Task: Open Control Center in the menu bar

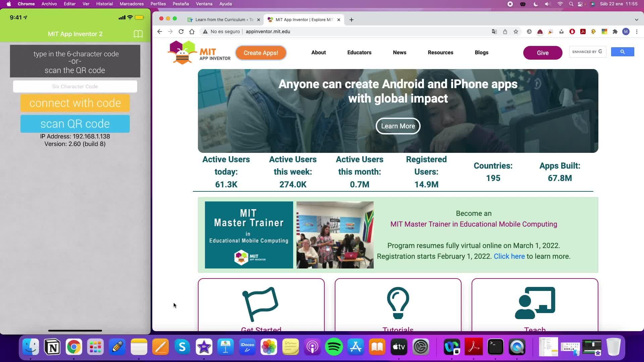Action: (x=581, y=4)
